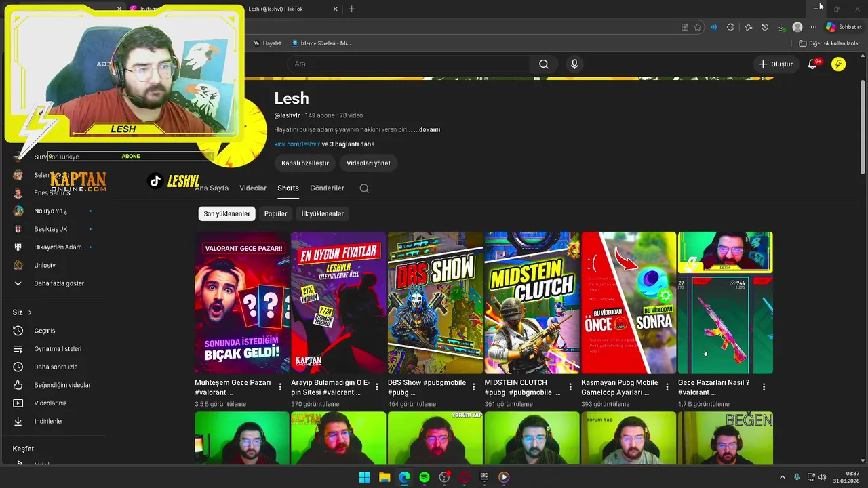Expand the Siz section chevron
The width and height of the screenshot is (868, 488).
coord(30,312)
